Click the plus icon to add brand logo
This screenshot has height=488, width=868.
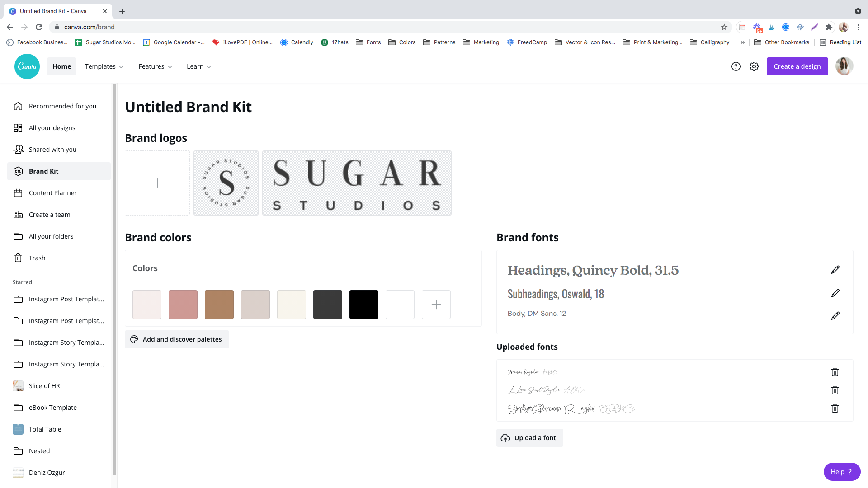(x=157, y=183)
